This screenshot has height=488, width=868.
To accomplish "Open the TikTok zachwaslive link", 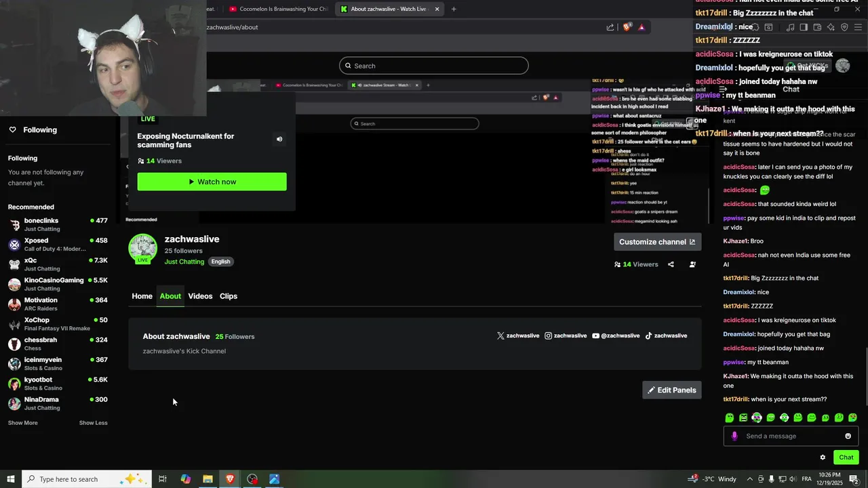I will [x=666, y=335].
